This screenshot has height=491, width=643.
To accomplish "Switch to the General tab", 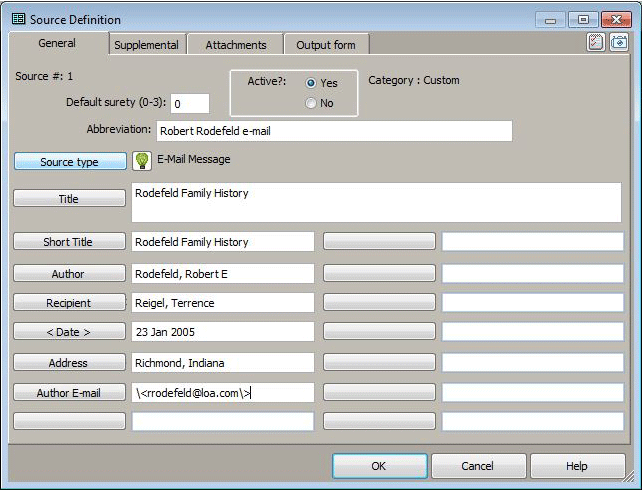I will click(57, 43).
